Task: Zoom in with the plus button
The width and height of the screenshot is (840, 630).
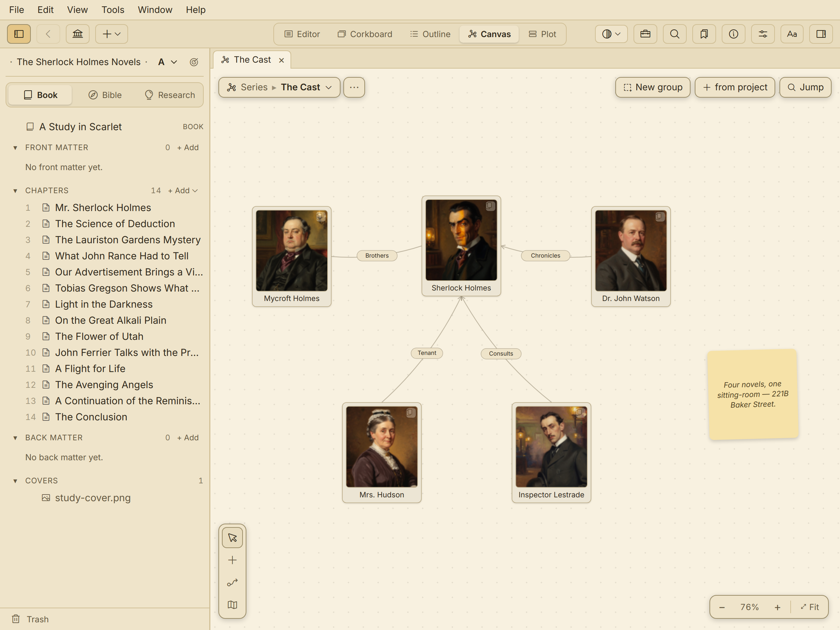Action: click(x=777, y=607)
